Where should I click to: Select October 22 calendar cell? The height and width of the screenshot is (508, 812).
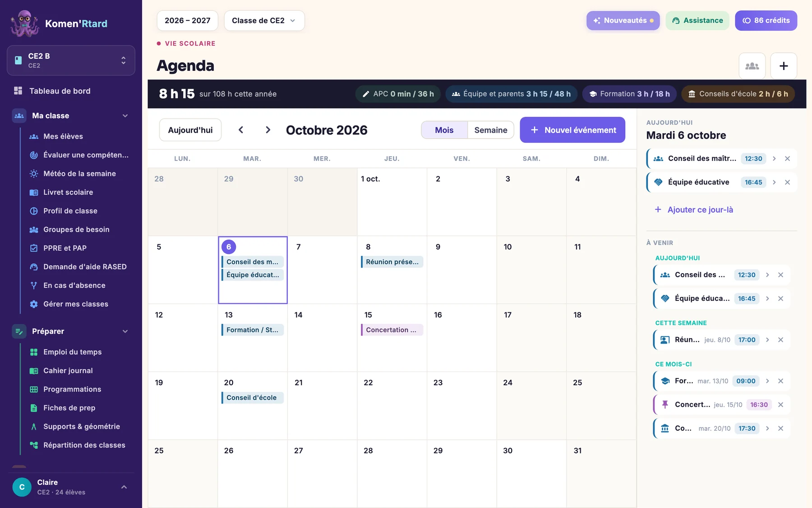[392, 406]
